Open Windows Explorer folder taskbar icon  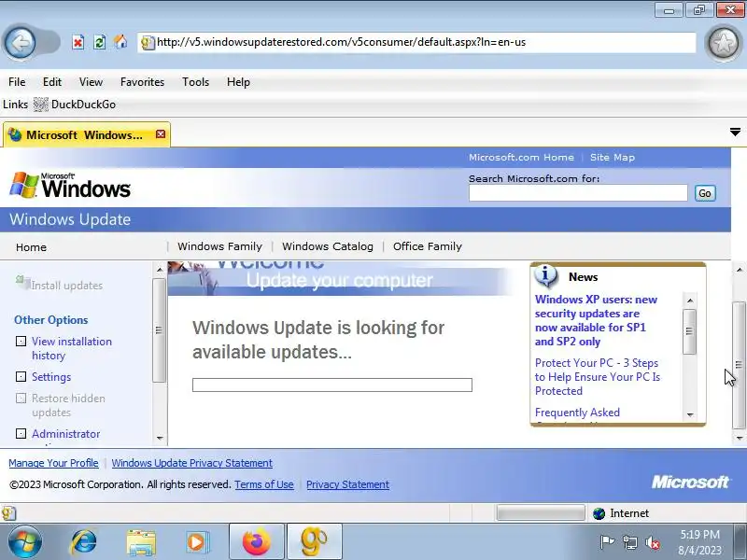(x=141, y=542)
